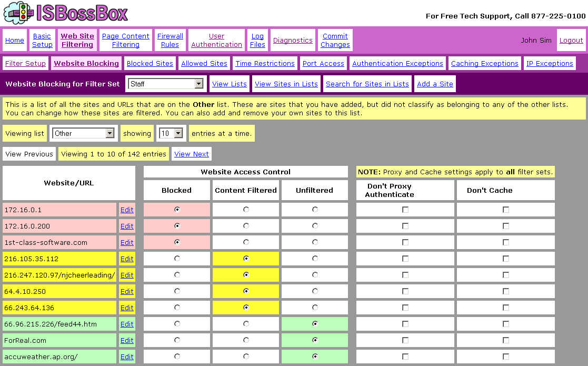588x366 pixels.
Task: Edit the 66.243.64.136 entry
Action: pos(127,308)
